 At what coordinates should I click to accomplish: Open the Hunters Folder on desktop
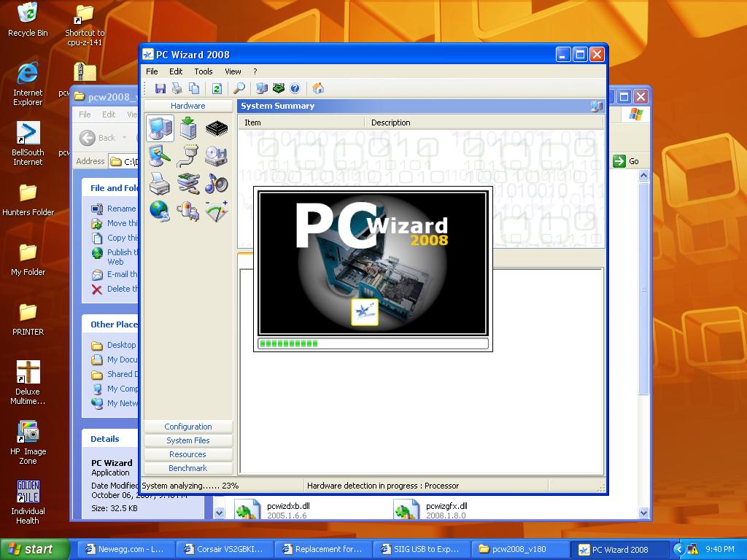pyautogui.click(x=28, y=200)
